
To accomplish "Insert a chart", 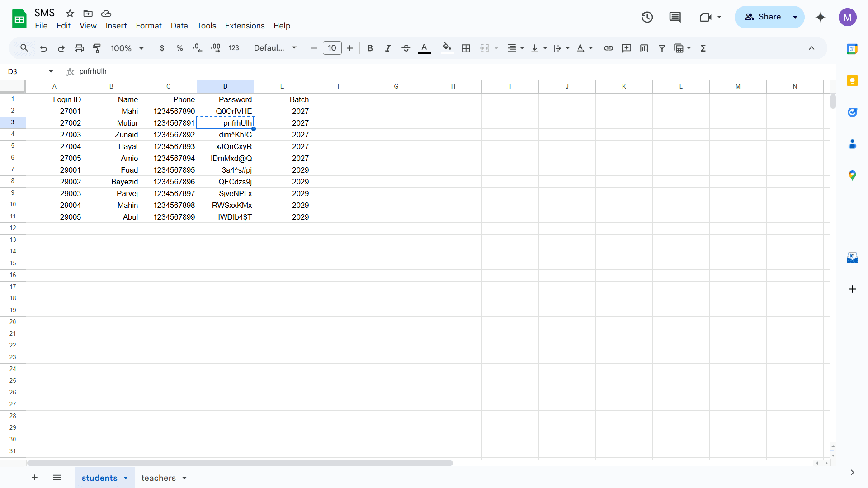I will coord(644,48).
